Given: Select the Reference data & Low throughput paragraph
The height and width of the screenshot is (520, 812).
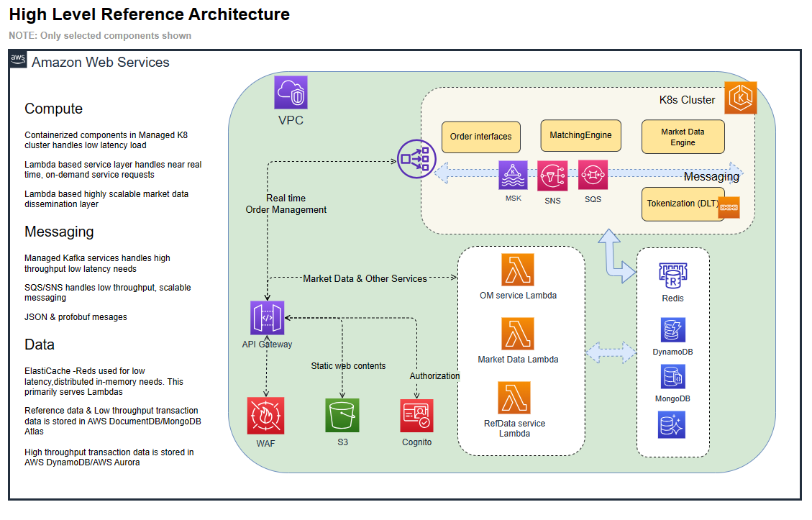Looking at the screenshot, I should tap(113, 421).
